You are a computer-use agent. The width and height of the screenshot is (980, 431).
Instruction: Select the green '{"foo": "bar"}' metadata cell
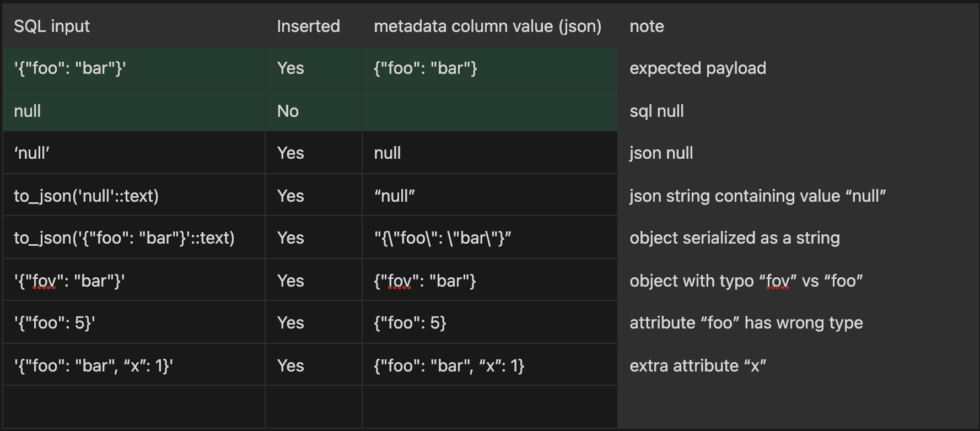click(426, 68)
